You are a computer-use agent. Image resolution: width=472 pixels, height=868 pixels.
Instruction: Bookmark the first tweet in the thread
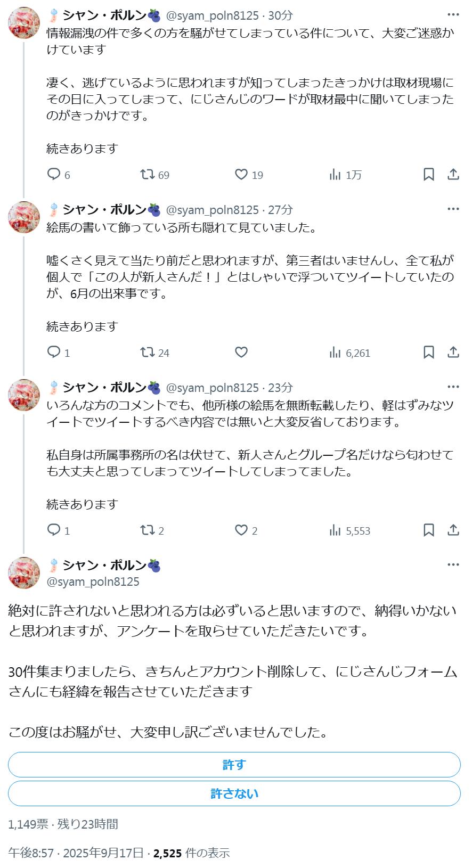428,175
